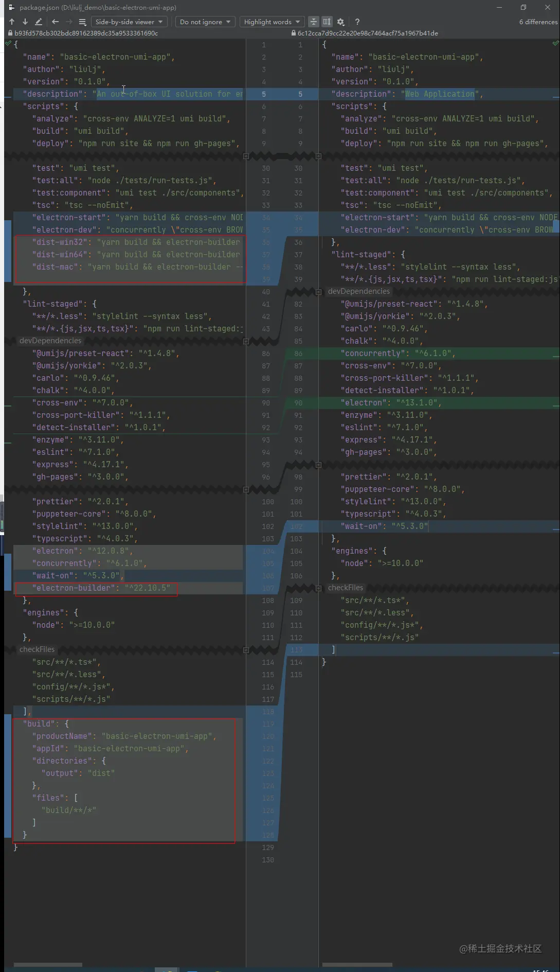The width and height of the screenshot is (560, 972).
Task: Click the right checkFiles fold label
Action: pos(346,588)
